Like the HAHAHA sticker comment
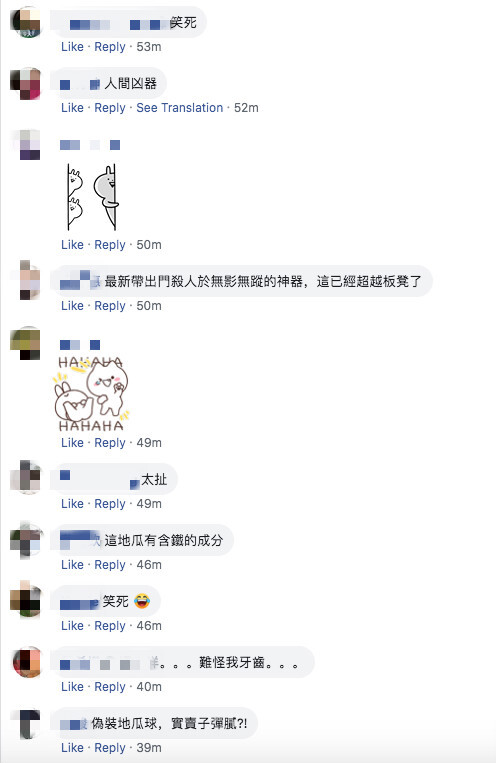Screen dimensions: 496x763 [x=72, y=443]
